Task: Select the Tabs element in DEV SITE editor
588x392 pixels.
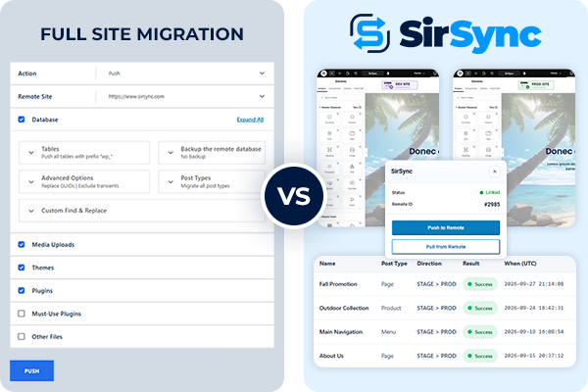Action: (352, 135)
